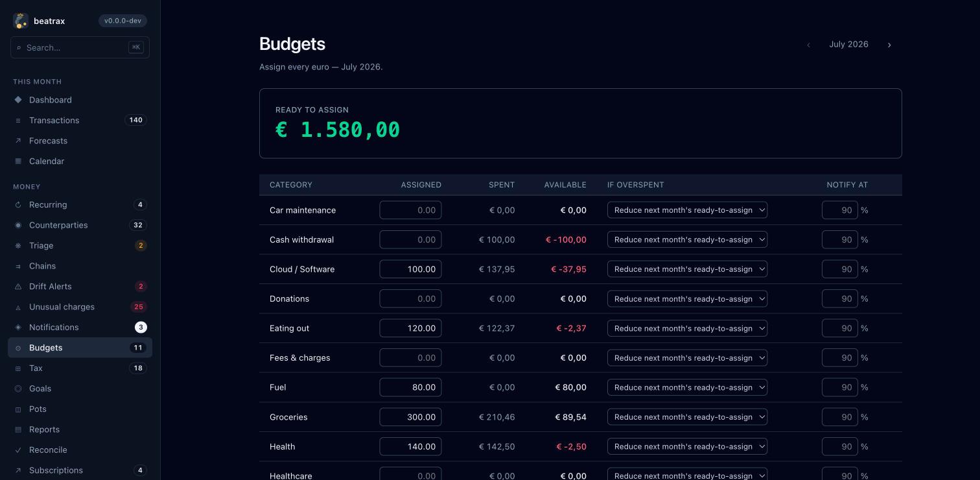Focus the sidebar Search field

(x=80, y=47)
